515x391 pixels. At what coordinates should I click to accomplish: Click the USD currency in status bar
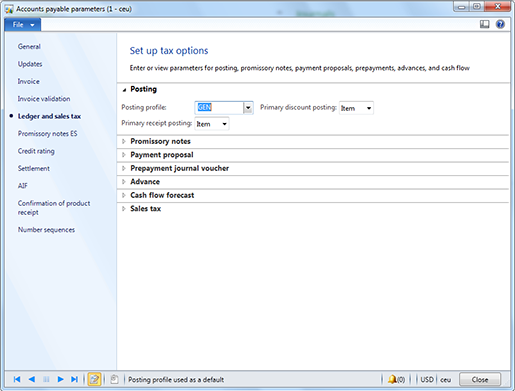(427, 379)
